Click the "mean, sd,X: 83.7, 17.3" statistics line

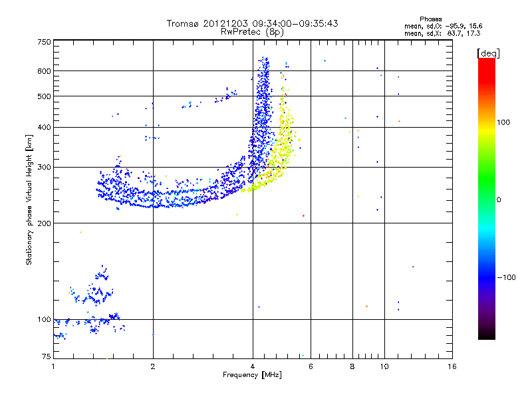(x=442, y=33)
